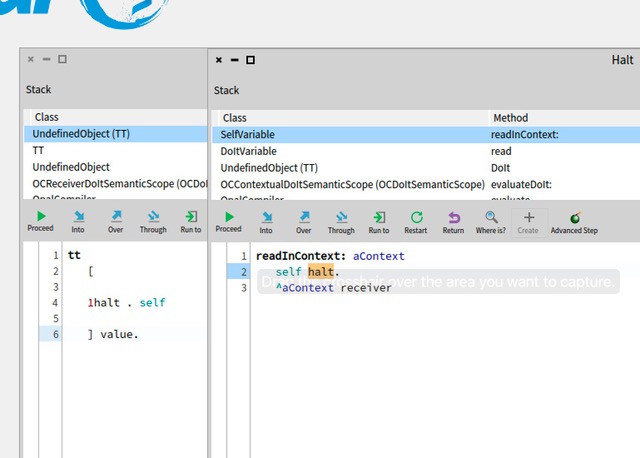Step Over in the Halt debugger toolbar
Viewport: 640px width, 458px height.
point(303,222)
